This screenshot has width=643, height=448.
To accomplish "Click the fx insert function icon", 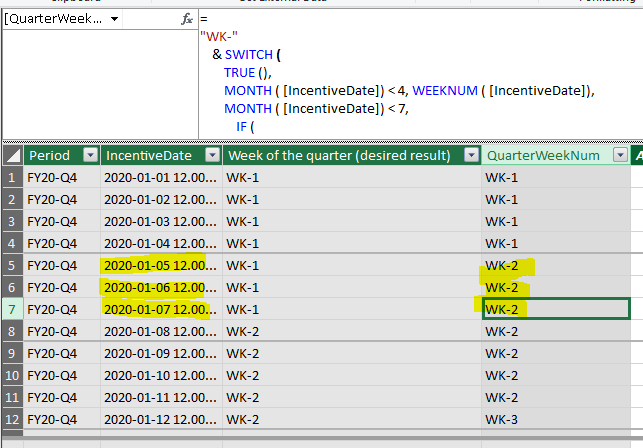I will pyautogui.click(x=187, y=19).
